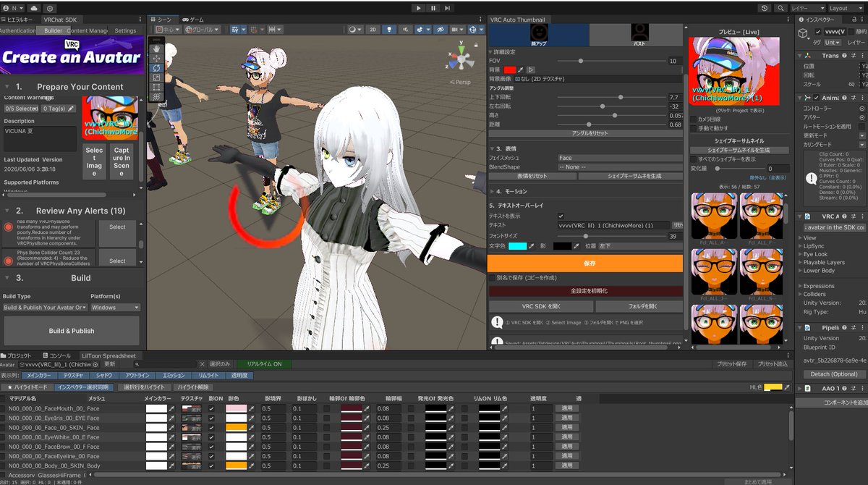The width and height of the screenshot is (868, 485).
Task: Switch to the Content Manager tab
Action: click(88, 31)
